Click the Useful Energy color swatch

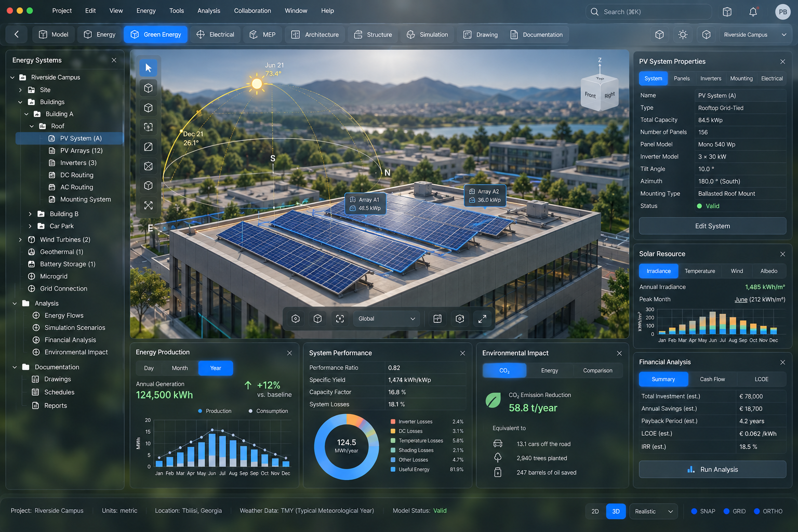coord(393,470)
